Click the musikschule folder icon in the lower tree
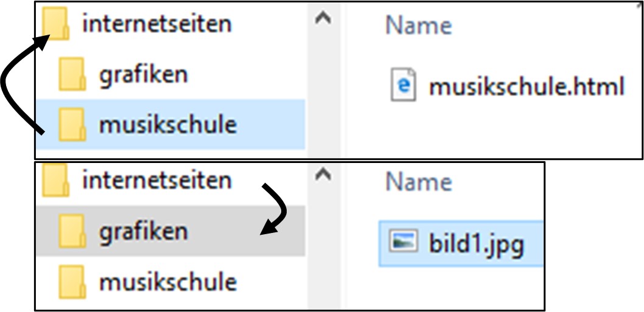Image resolution: width=644 pixels, height=312 pixels. (71, 282)
